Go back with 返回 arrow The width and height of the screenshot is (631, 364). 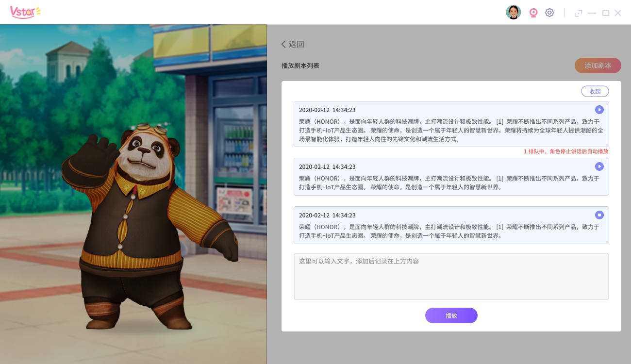coord(293,44)
